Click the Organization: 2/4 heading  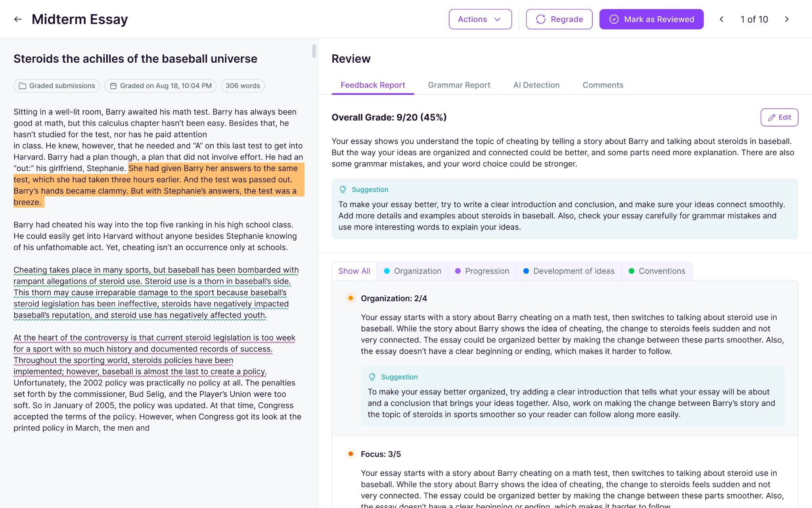394,298
